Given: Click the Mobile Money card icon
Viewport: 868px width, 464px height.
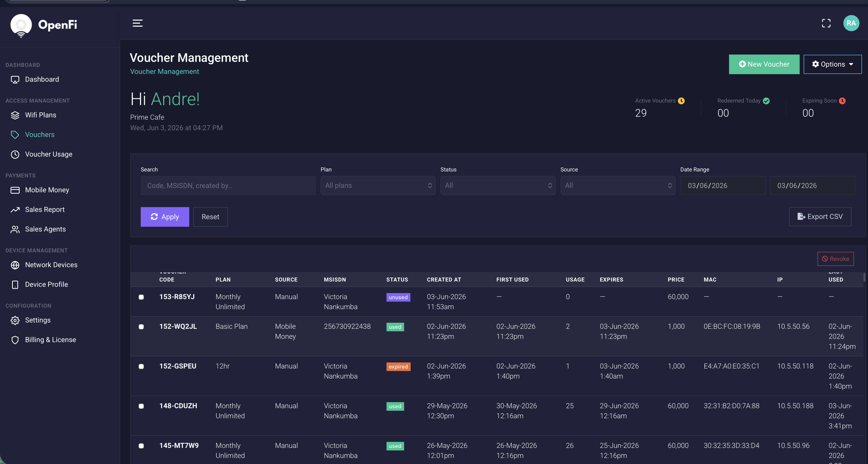Looking at the screenshot, I should tap(15, 190).
